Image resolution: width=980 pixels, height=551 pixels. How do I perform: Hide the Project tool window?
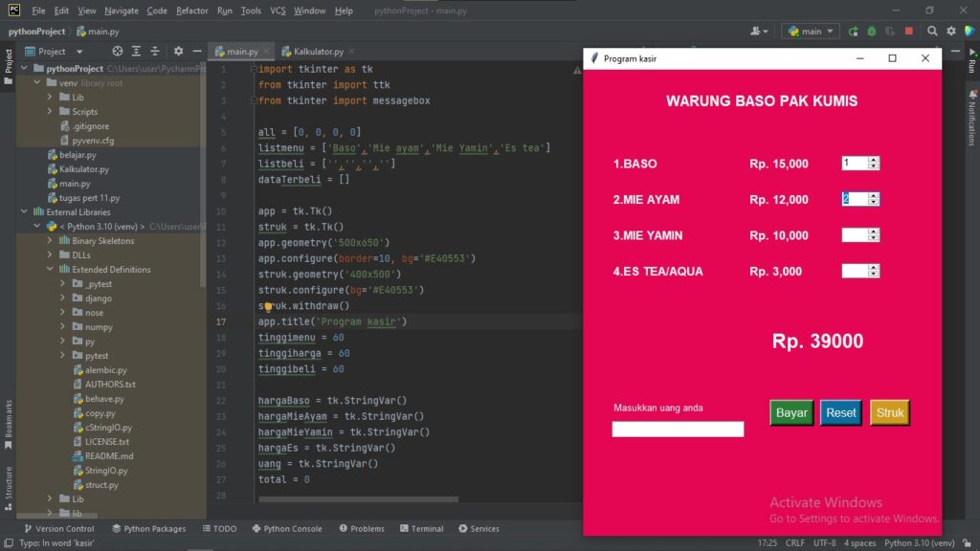pyautogui.click(x=197, y=52)
